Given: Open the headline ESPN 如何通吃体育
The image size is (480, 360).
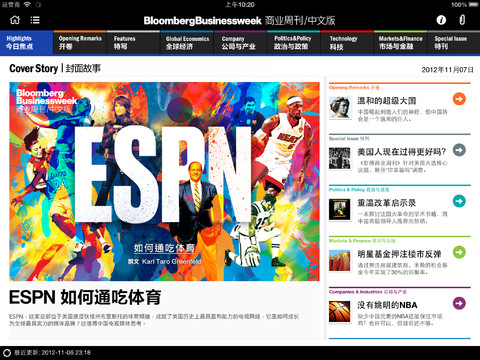Looking at the screenshot, I should 85,297.
